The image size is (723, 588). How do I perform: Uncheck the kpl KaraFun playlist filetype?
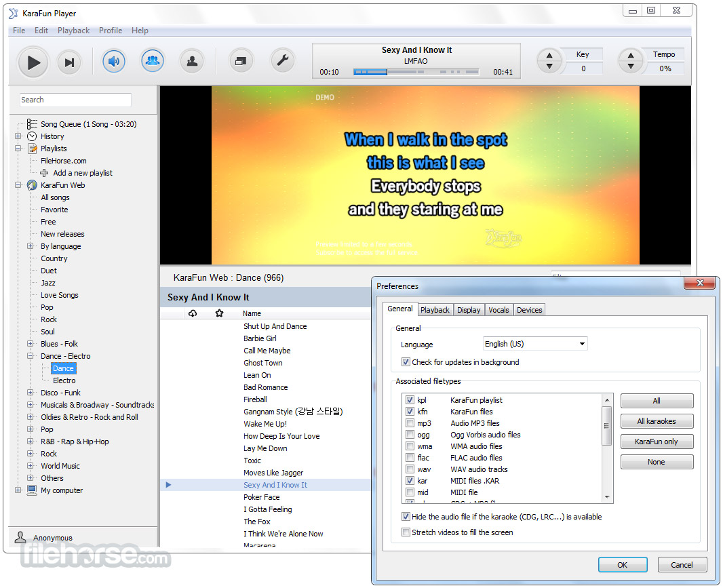[410, 400]
